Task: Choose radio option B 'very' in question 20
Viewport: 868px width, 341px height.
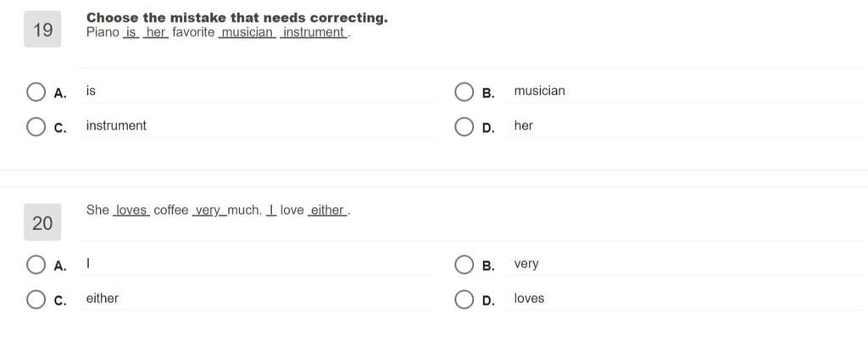Action: click(464, 265)
